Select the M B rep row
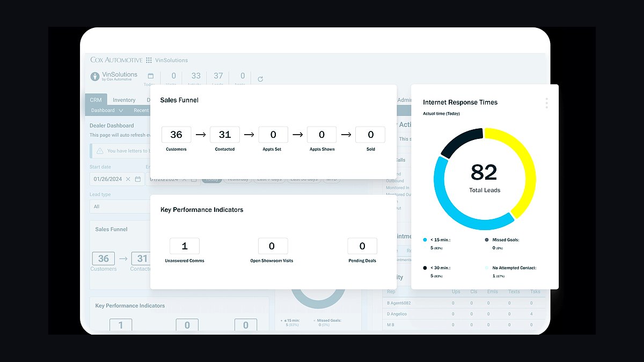644x362 pixels. (x=464, y=324)
